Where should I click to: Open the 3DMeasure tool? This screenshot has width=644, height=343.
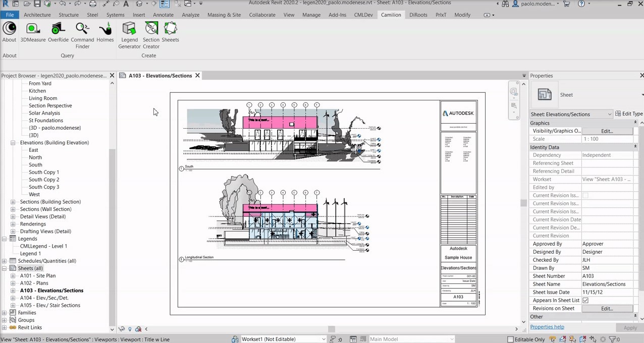[33, 32]
